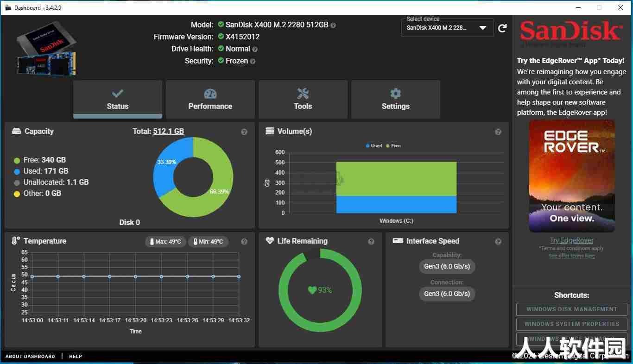Open the Settings tab
The height and width of the screenshot is (364, 633).
coord(396,99)
